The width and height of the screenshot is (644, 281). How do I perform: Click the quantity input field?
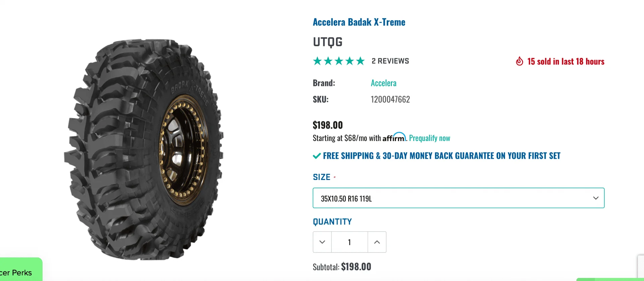click(350, 242)
